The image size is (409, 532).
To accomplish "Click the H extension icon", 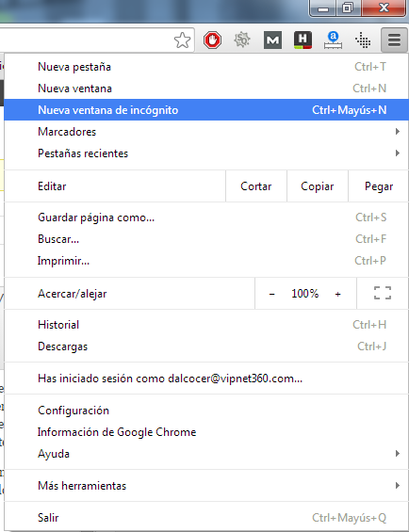I will [x=303, y=40].
